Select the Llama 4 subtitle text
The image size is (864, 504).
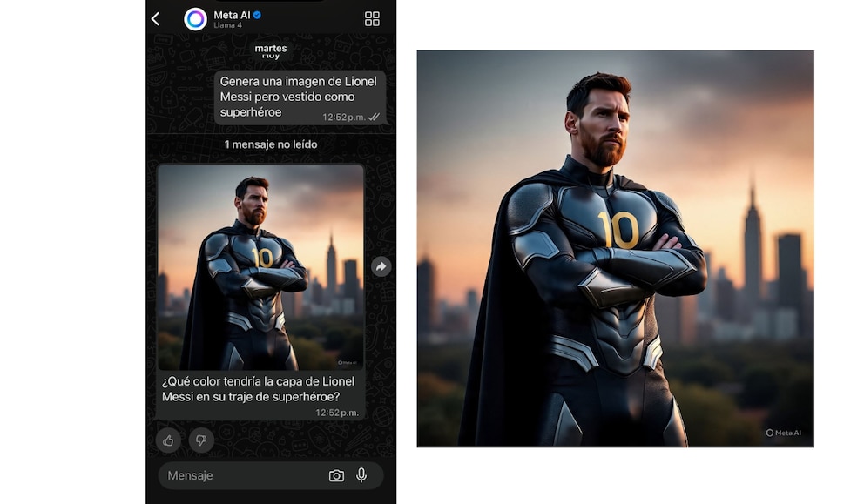pos(227,25)
